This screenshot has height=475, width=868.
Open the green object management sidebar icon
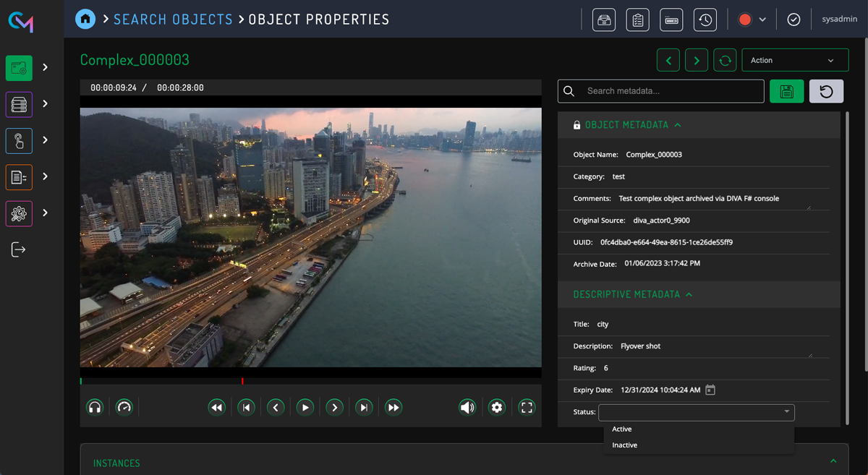19,67
